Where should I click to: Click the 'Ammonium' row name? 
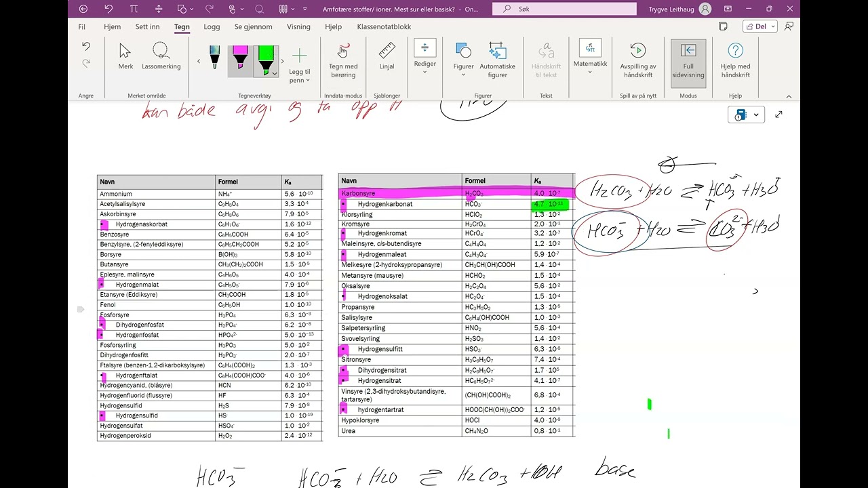click(116, 194)
